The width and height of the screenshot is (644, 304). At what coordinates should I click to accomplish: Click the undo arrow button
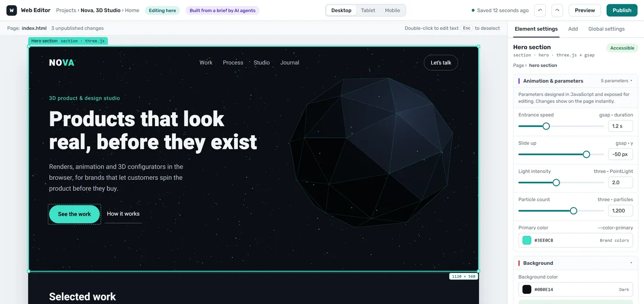540,10
